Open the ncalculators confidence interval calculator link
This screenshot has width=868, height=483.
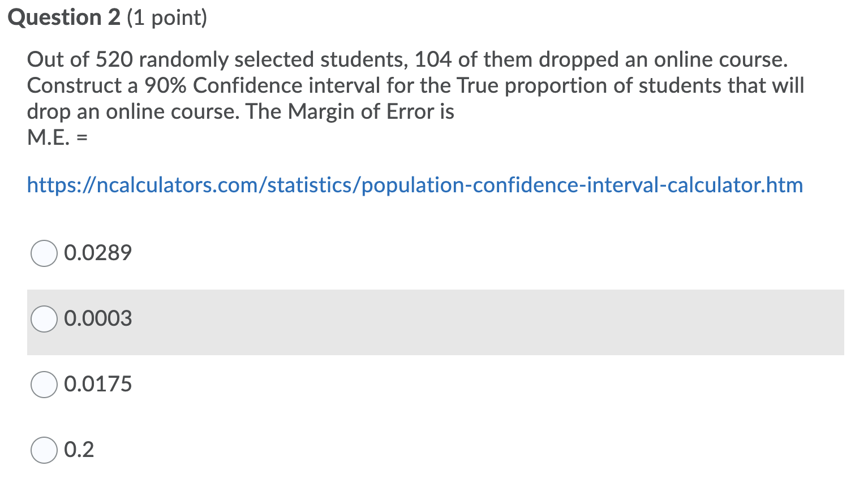[x=415, y=185]
